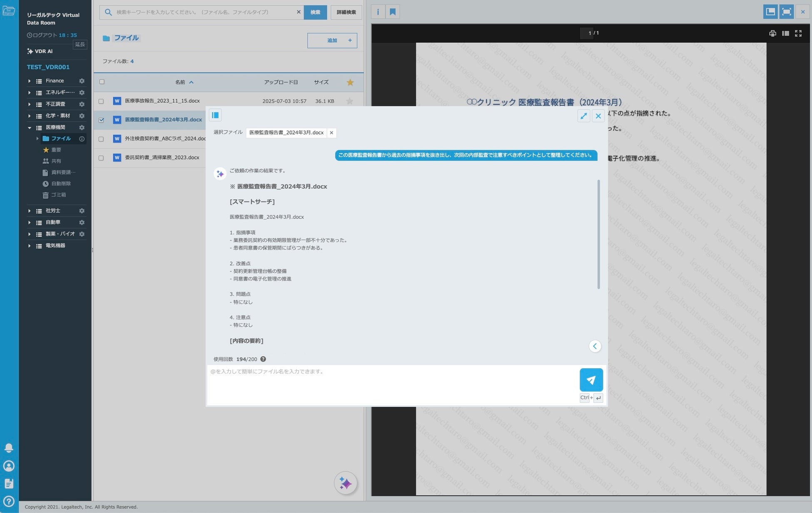This screenshot has height=513, width=812.
Task: Click the bookmark icon in viewer toolbar
Action: [392, 12]
